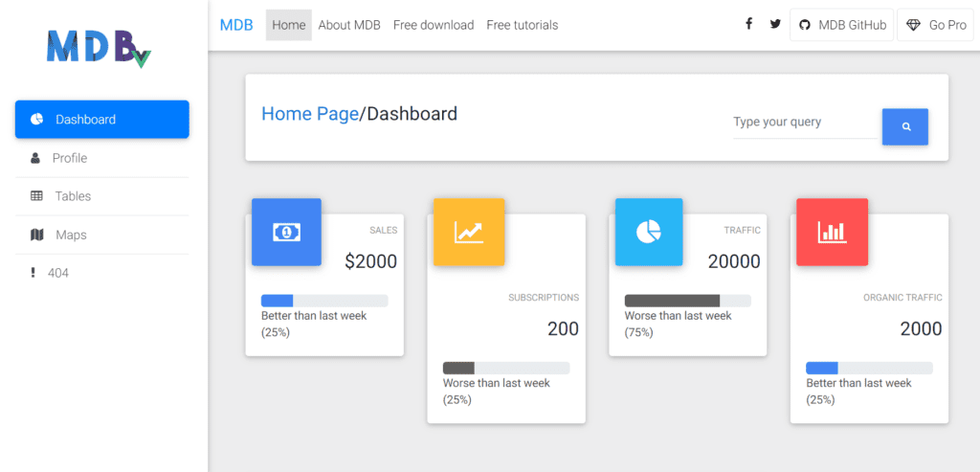The width and height of the screenshot is (980, 472).
Task: Click the light blue Traffic pie chart icon
Action: click(649, 232)
